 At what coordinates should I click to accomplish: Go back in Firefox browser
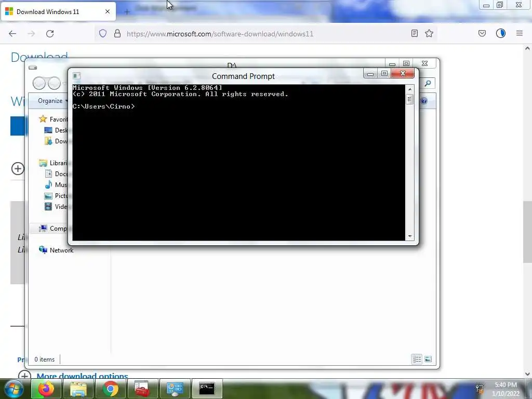click(x=12, y=34)
